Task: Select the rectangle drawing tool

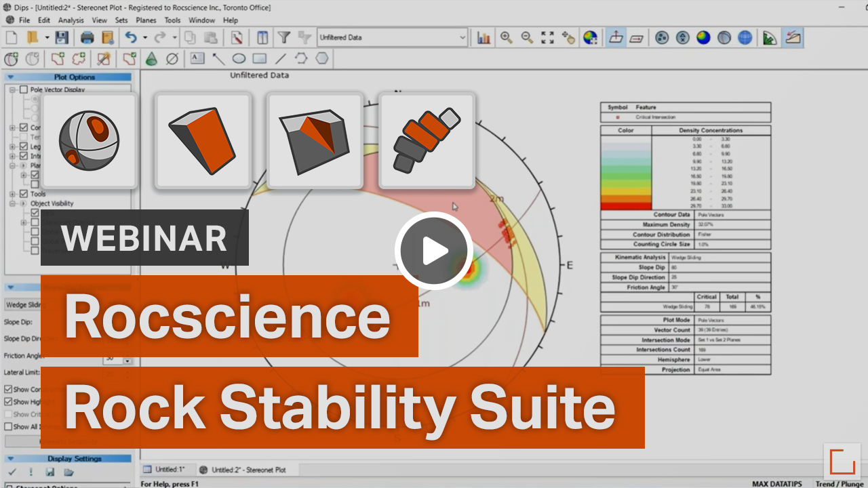Action: click(x=260, y=59)
